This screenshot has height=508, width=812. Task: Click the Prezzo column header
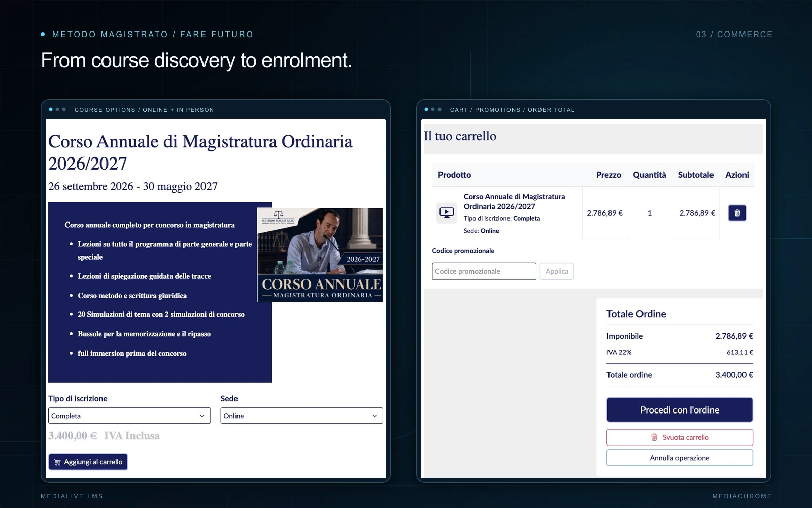(x=608, y=175)
